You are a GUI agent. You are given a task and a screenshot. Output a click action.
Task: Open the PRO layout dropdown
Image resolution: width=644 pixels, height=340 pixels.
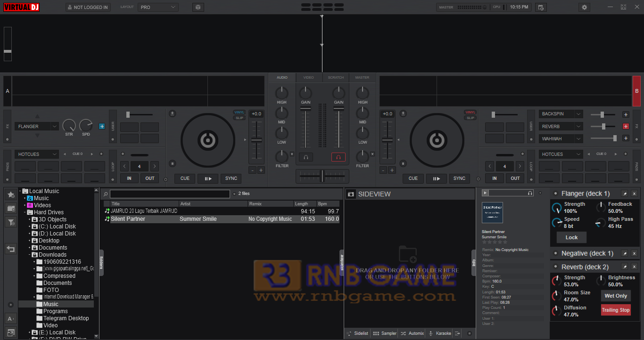tap(158, 7)
